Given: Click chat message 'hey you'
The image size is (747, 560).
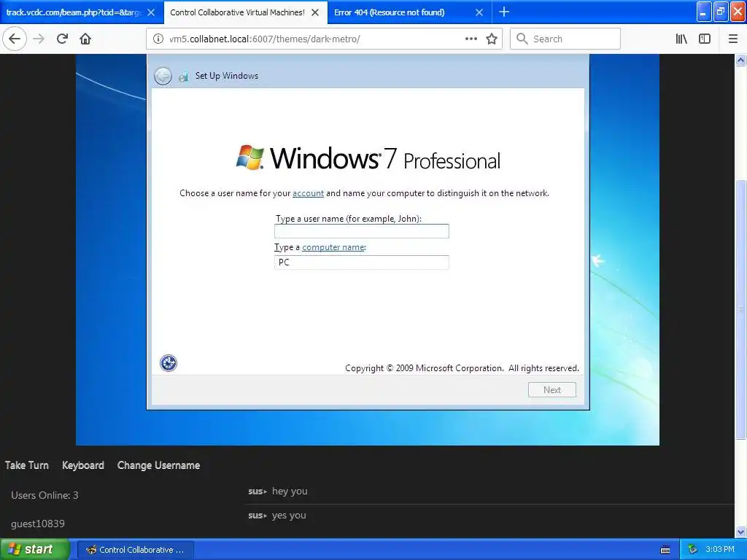Looking at the screenshot, I should click(x=290, y=491).
